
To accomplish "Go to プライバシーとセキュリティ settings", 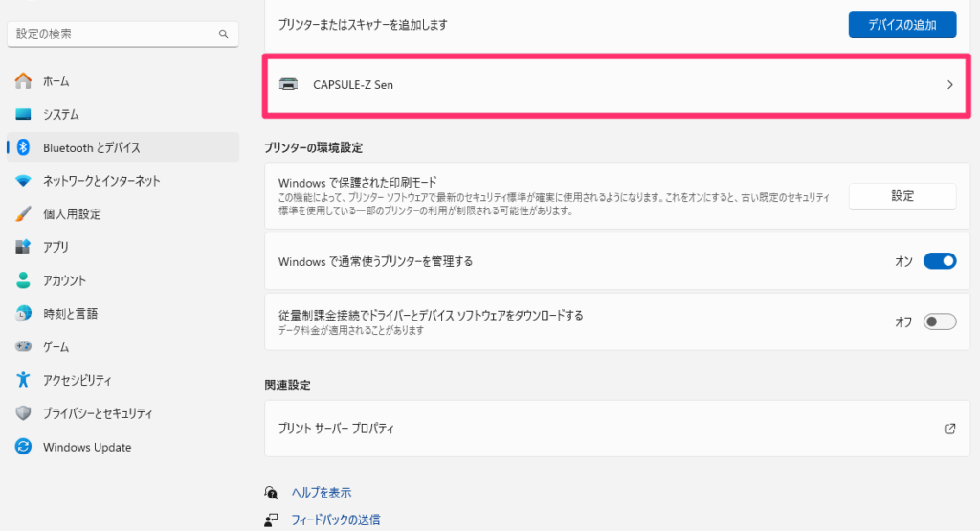I will coord(98,413).
